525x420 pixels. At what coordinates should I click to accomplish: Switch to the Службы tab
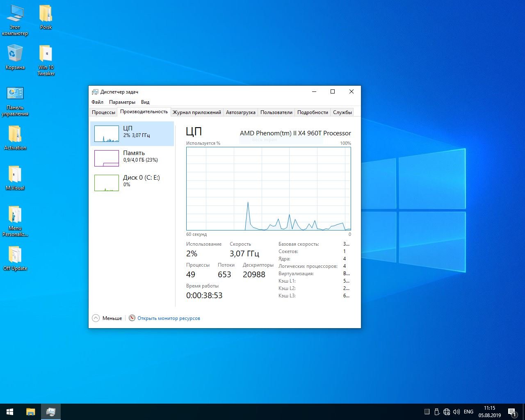342,112
